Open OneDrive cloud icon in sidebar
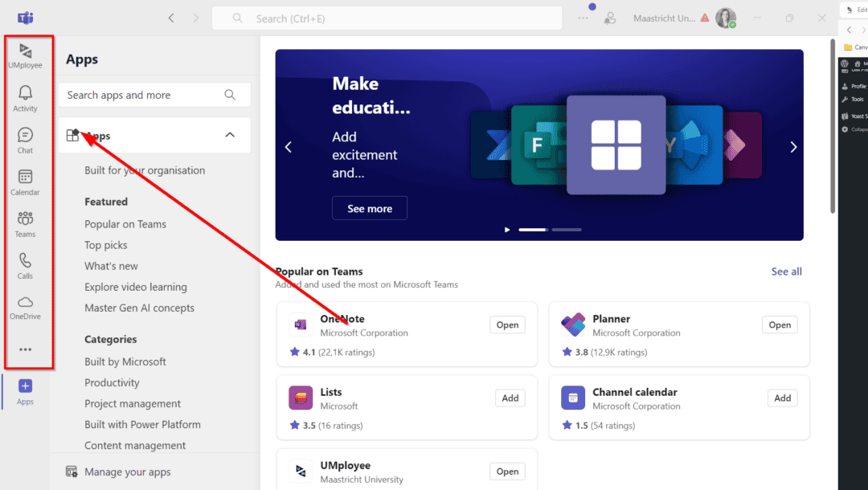This screenshot has width=868, height=490. [x=25, y=306]
